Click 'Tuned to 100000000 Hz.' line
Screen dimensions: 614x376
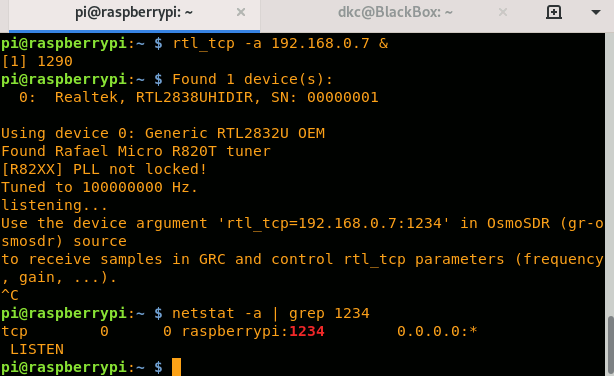pos(99,187)
